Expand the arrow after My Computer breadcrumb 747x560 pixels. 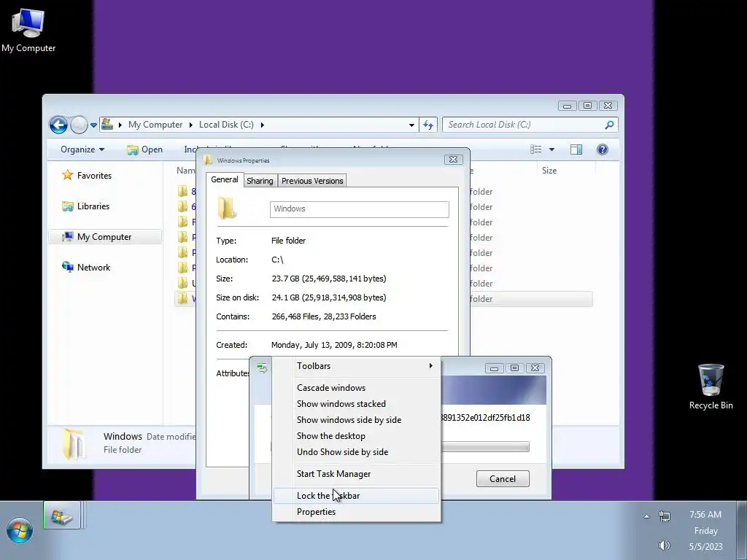pyautogui.click(x=191, y=125)
